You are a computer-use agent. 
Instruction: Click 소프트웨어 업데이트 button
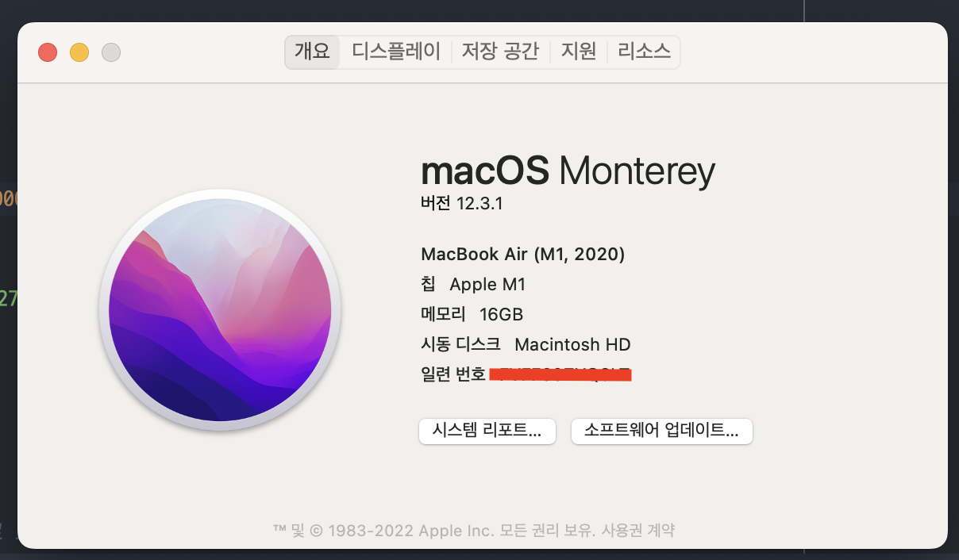(x=662, y=431)
